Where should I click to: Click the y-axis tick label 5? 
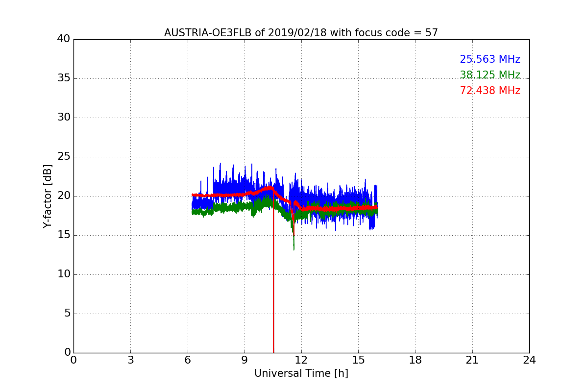(x=67, y=314)
